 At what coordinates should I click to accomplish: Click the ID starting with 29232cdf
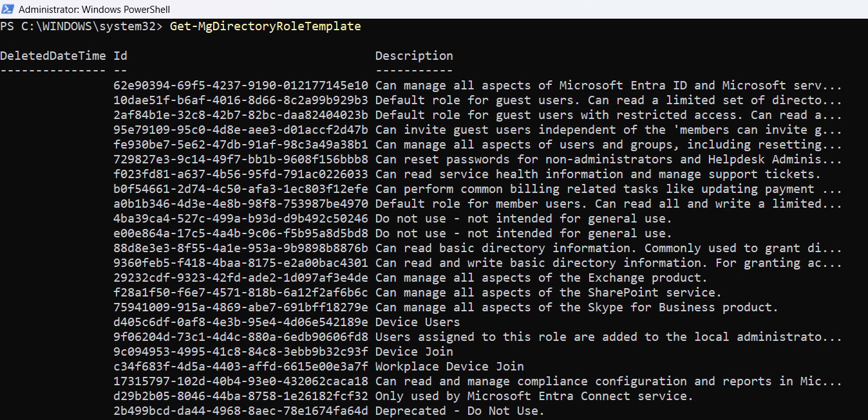coord(241,278)
